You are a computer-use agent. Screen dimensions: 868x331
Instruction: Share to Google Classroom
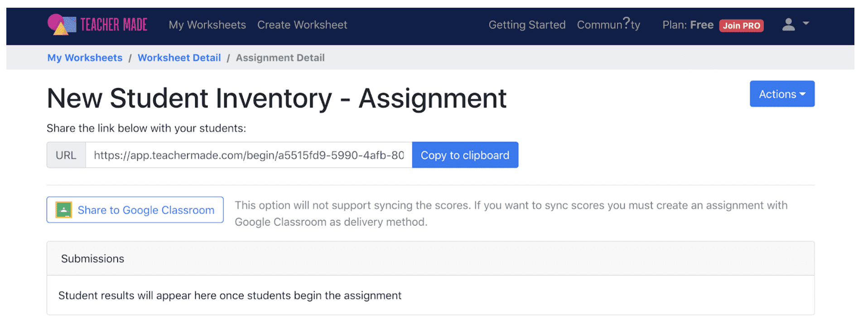coord(135,209)
